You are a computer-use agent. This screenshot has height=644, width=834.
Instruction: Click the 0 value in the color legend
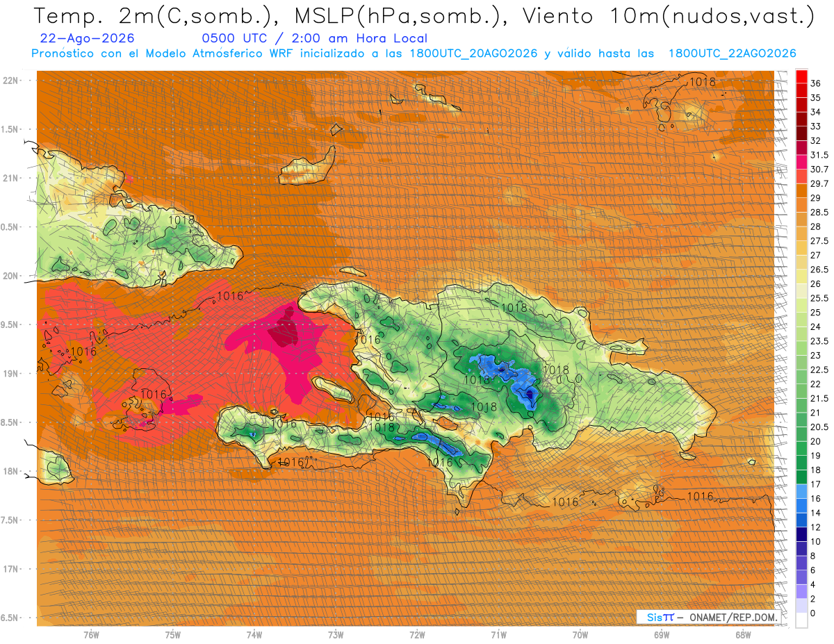813,613
